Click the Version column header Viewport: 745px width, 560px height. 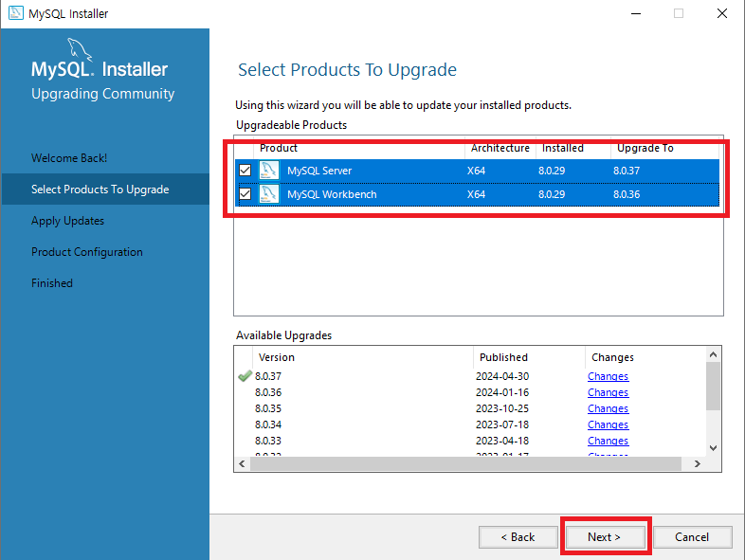coord(277,357)
